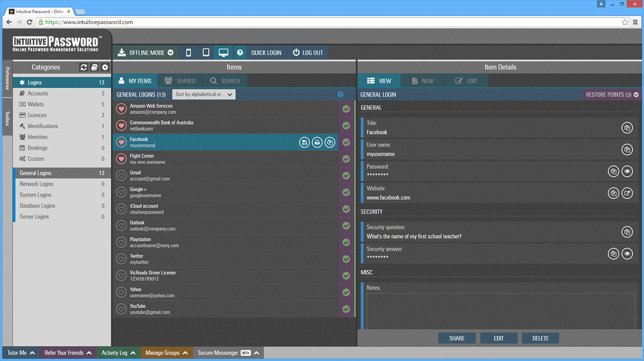Bookmark page with the star icon
644x361 pixels.
click(625, 22)
